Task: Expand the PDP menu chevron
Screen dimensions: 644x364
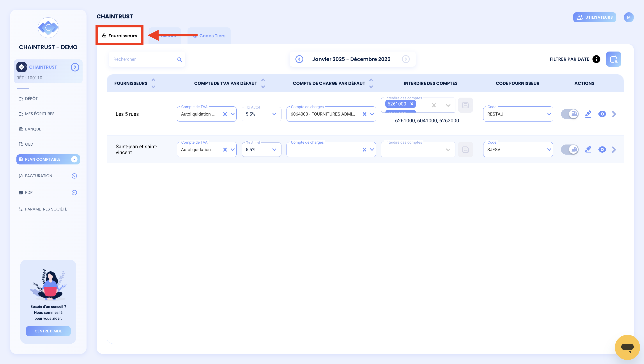Action: [74, 193]
